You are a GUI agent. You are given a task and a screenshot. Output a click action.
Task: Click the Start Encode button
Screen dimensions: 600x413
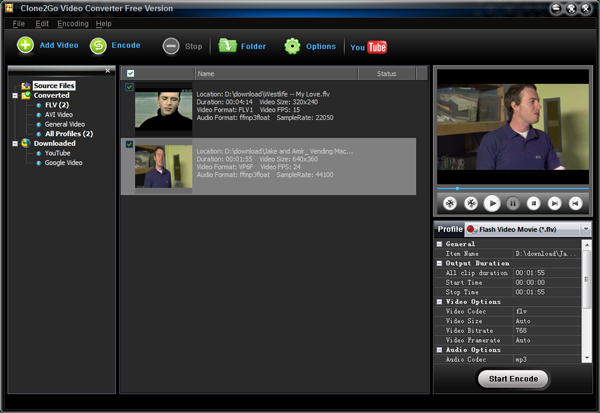[x=513, y=379]
